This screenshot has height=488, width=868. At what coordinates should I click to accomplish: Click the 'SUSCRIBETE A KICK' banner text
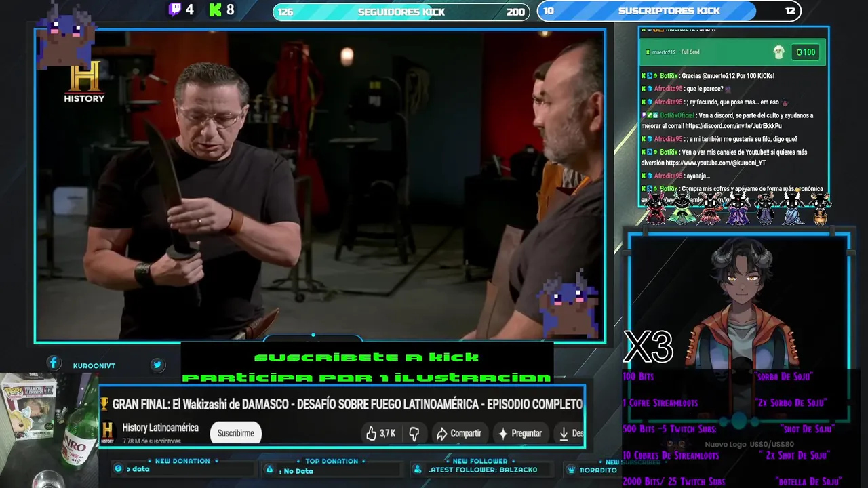tap(366, 357)
